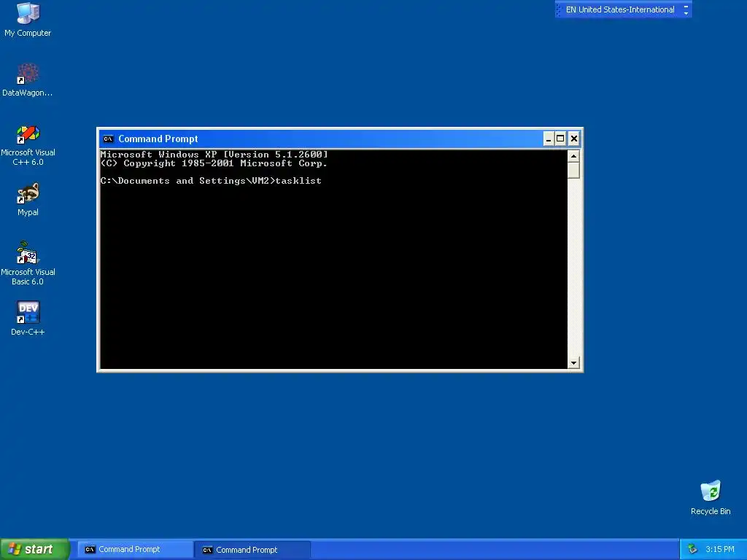Open the Start menu
This screenshot has height=560, width=747.
tap(34, 549)
